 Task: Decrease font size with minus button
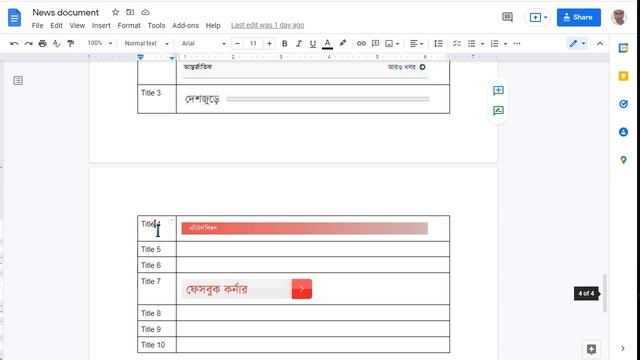[237, 43]
